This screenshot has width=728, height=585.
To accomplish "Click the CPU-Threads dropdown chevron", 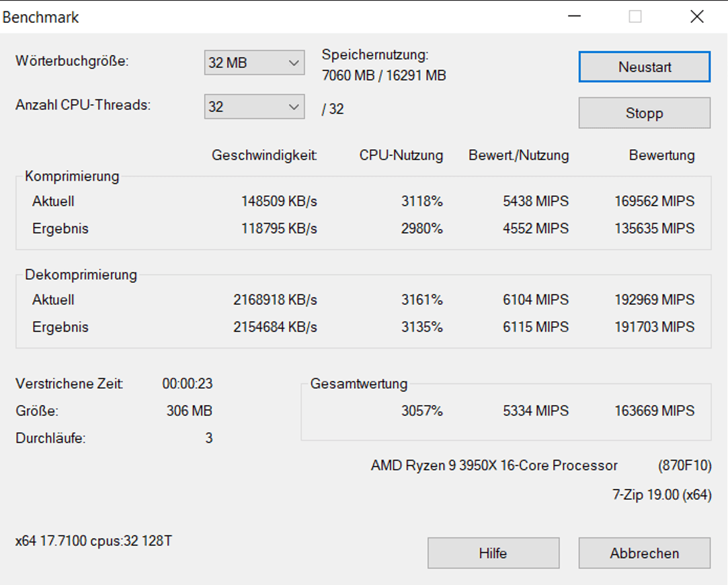I will [x=293, y=107].
